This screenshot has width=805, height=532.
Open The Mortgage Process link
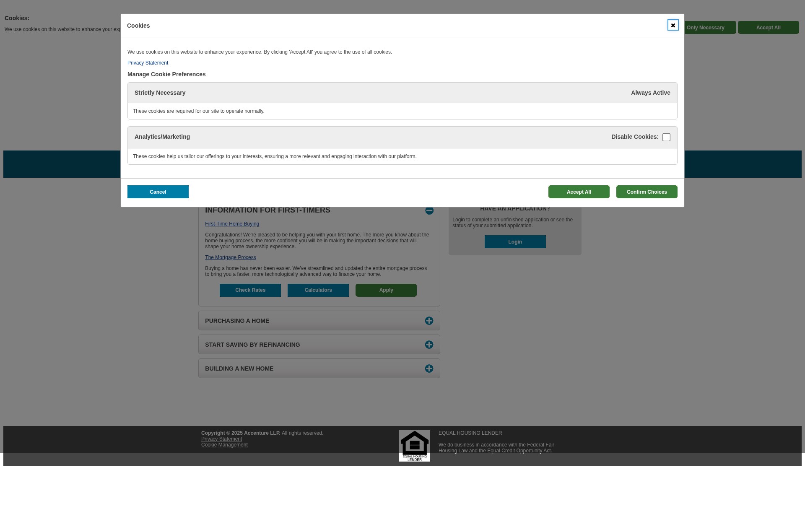[230, 257]
